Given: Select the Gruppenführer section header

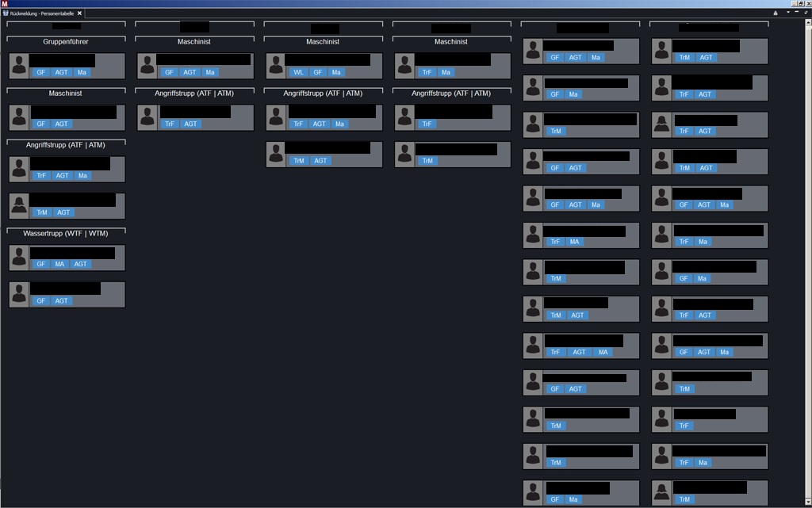Looking at the screenshot, I should coord(66,41).
